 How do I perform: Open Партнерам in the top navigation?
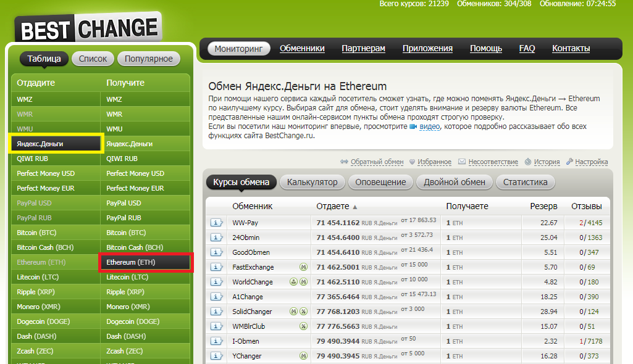point(363,48)
